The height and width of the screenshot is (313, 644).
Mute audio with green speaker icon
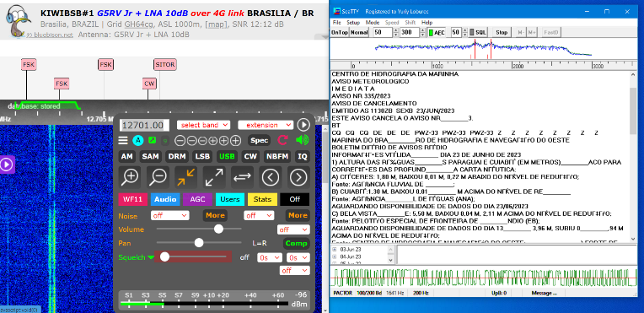(x=303, y=140)
